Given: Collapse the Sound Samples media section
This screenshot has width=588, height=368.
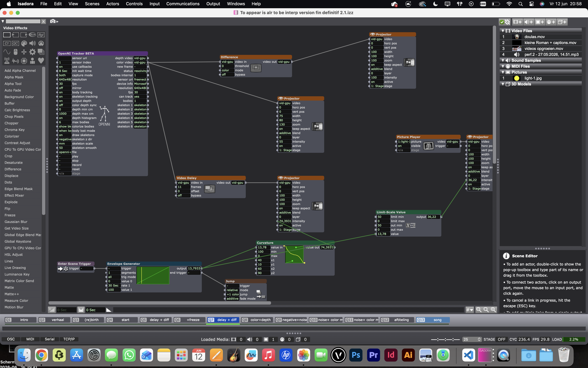Looking at the screenshot, I should pos(503,61).
